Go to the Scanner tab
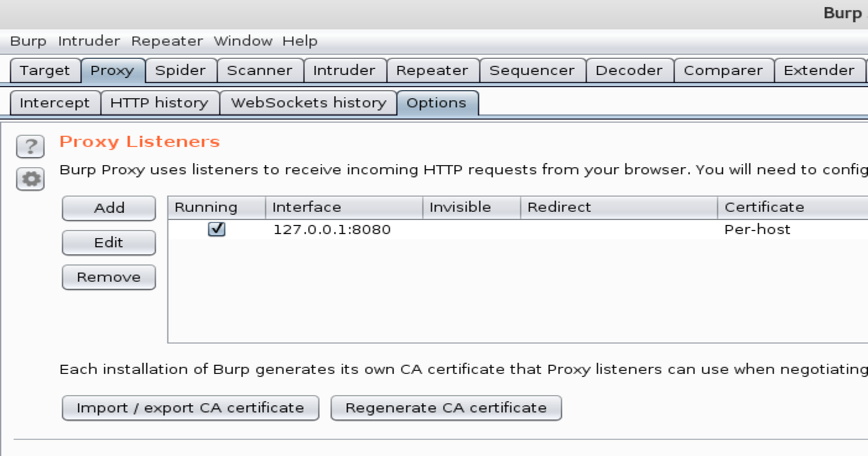The height and width of the screenshot is (456, 868). (259, 70)
